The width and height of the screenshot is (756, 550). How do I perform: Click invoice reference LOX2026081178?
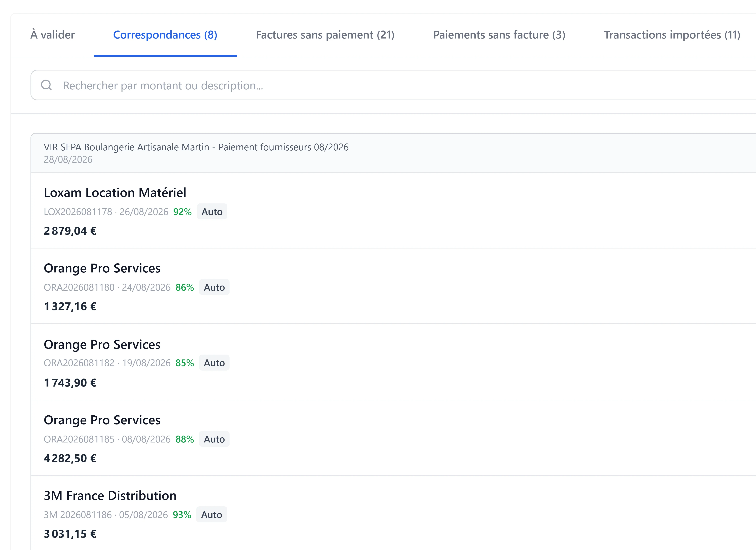coord(78,212)
